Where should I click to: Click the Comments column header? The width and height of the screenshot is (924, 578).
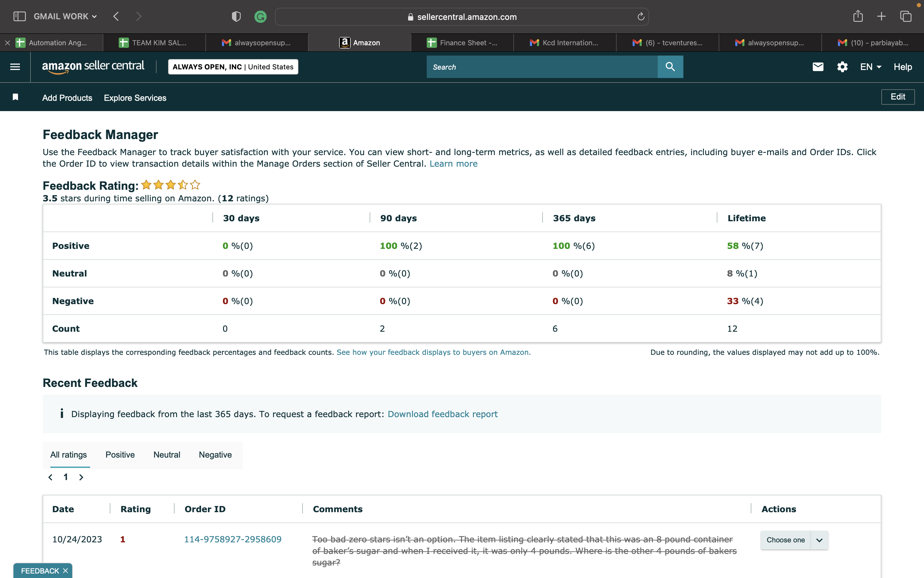338,509
